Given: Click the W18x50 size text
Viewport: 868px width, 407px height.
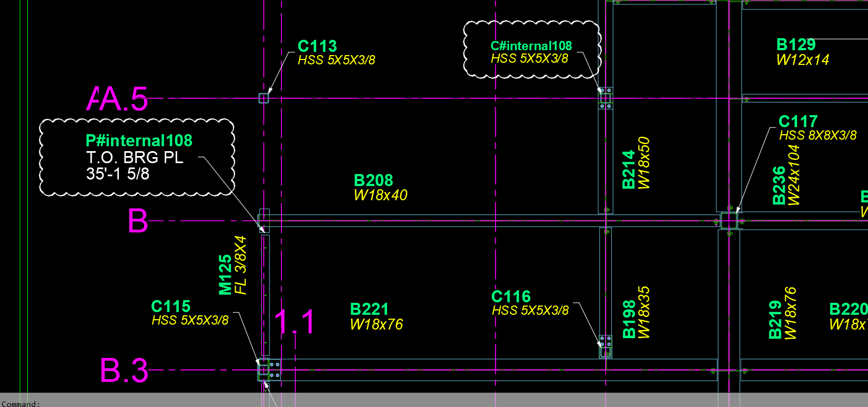Looking at the screenshot, I should coord(644,163).
